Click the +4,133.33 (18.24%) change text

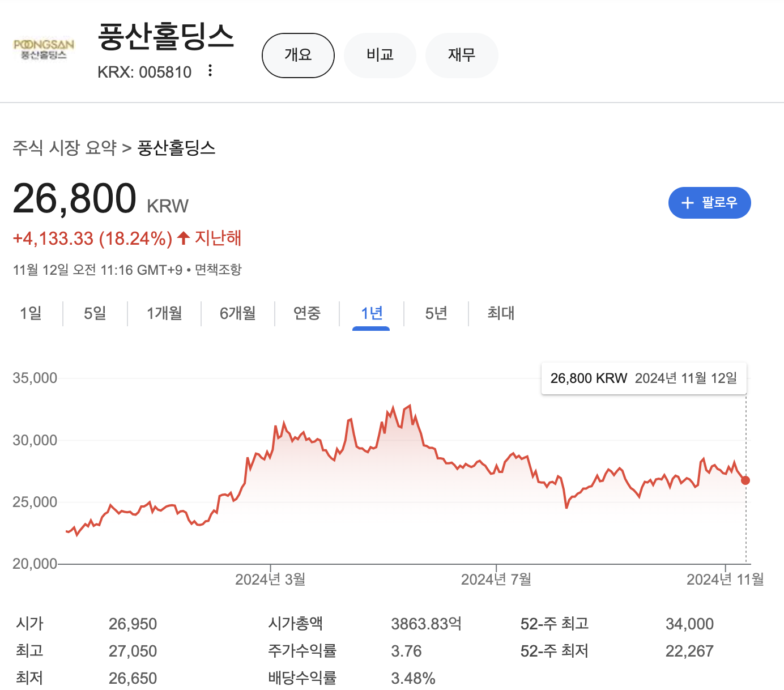pyautogui.click(x=92, y=238)
